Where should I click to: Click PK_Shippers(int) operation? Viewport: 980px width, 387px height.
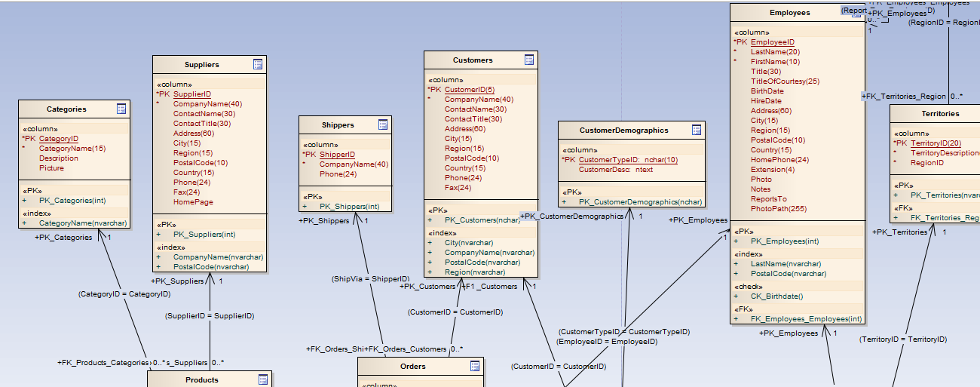click(x=350, y=207)
